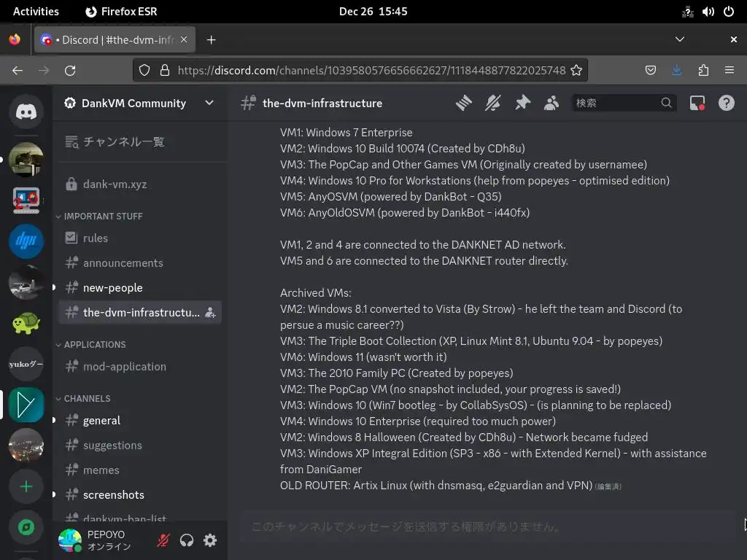Open the clock Dec 26 15:45 calendar
Screen dimensions: 747x560
[373, 12]
